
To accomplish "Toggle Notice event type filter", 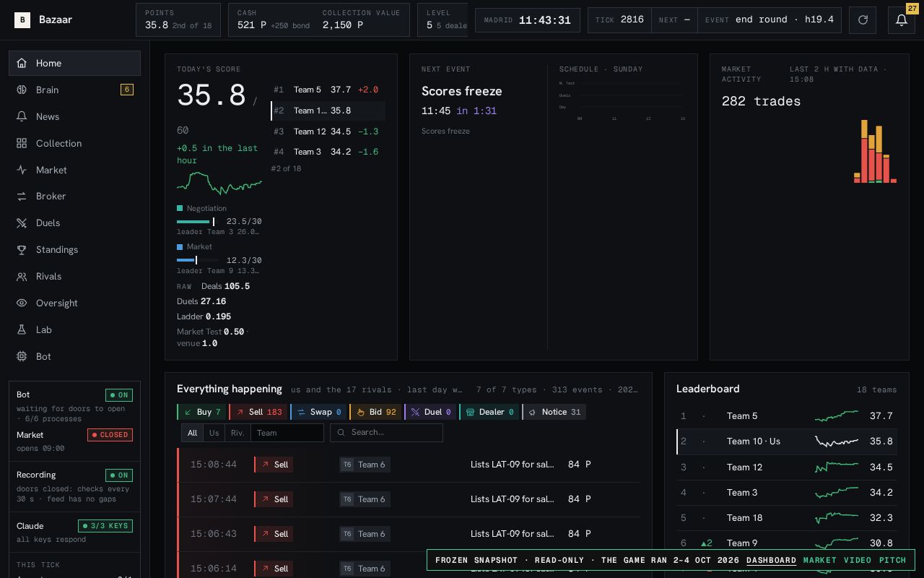I will [x=554, y=412].
